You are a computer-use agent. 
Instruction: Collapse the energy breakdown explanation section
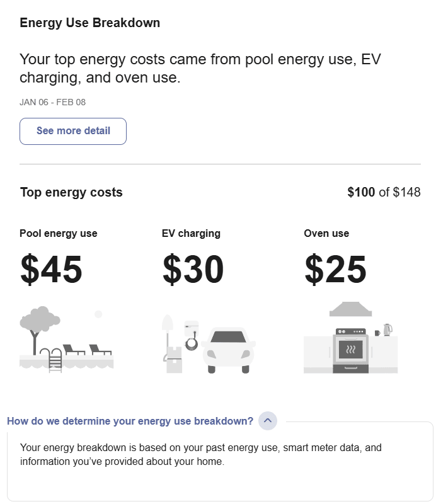(x=267, y=421)
